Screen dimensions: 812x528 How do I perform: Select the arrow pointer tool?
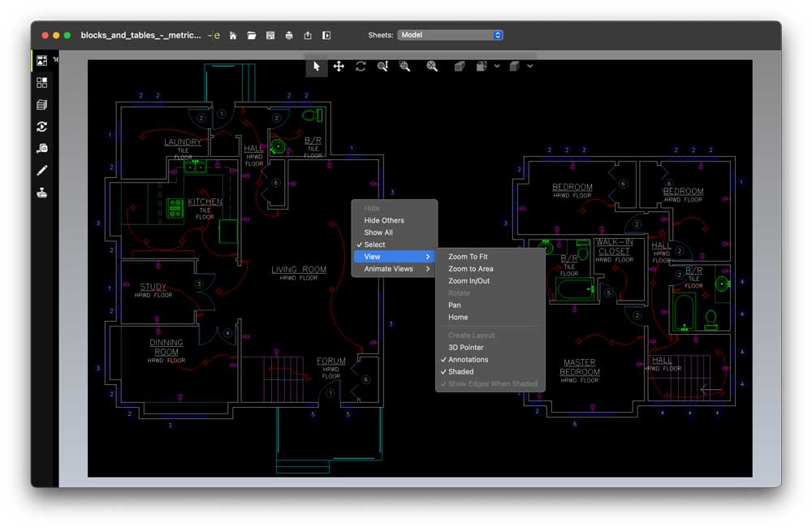317,67
